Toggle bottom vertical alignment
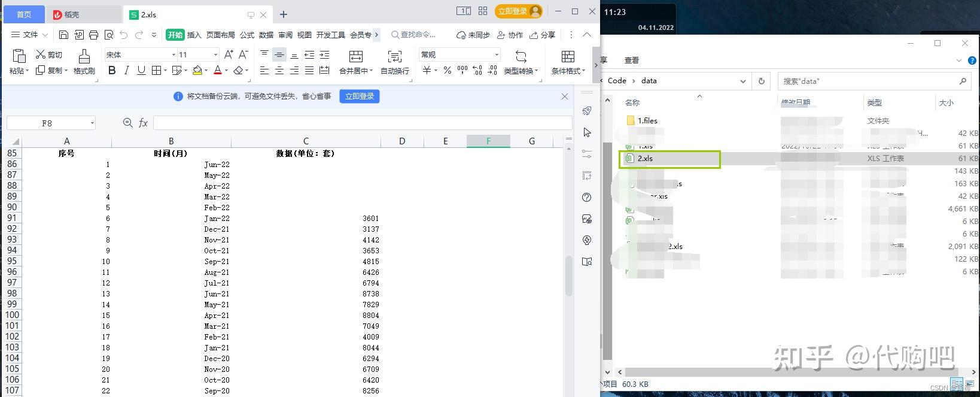This screenshot has height=397, width=980. tap(294, 54)
